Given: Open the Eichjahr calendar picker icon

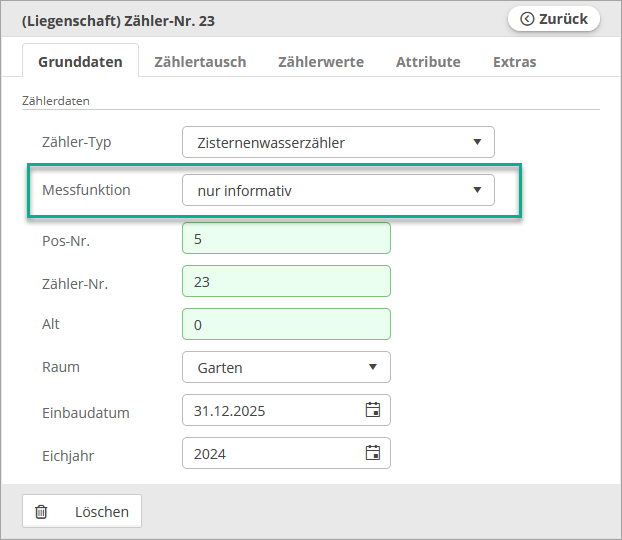Looking at the screenshot, I should pos(373,453).
